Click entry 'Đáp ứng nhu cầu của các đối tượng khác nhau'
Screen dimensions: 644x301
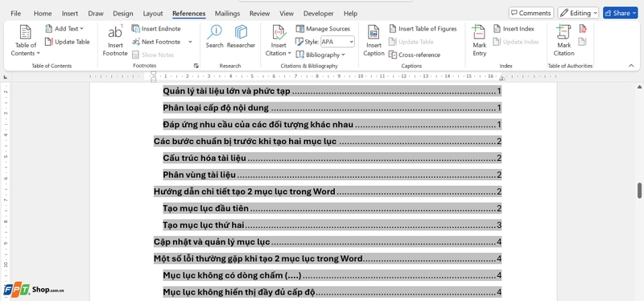click(258, 125)
